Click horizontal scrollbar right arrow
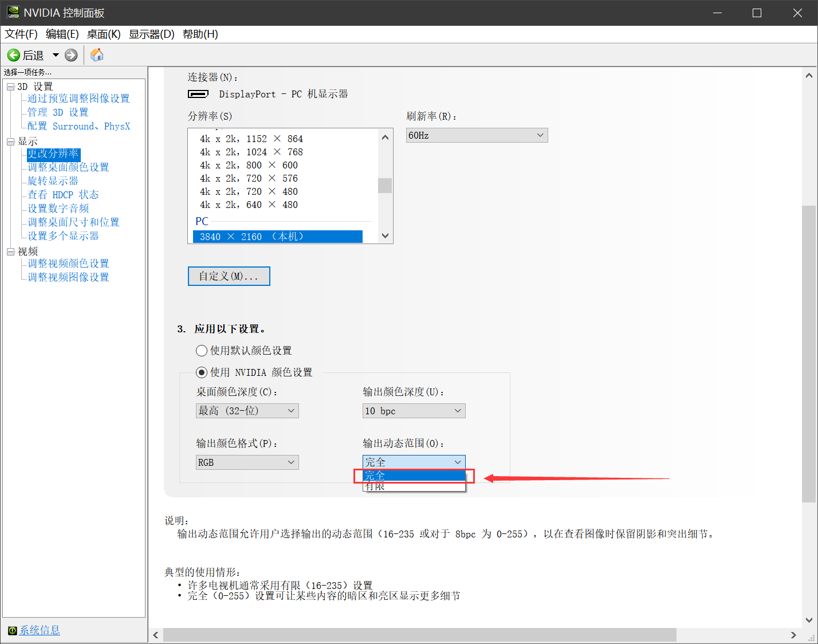 pyautogui.click(x=793, y=635)
